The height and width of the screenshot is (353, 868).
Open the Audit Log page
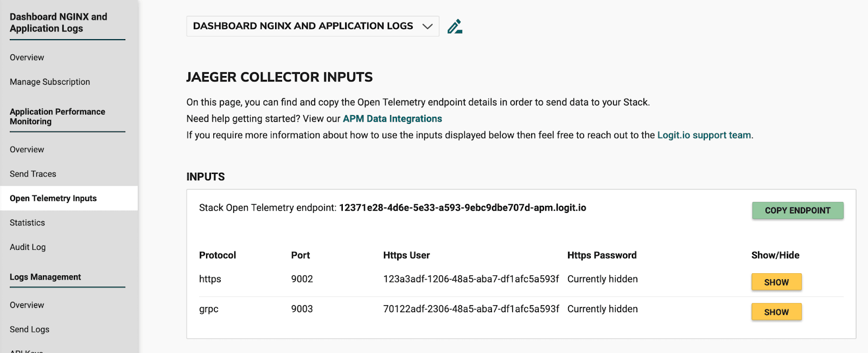click(28, 248)
